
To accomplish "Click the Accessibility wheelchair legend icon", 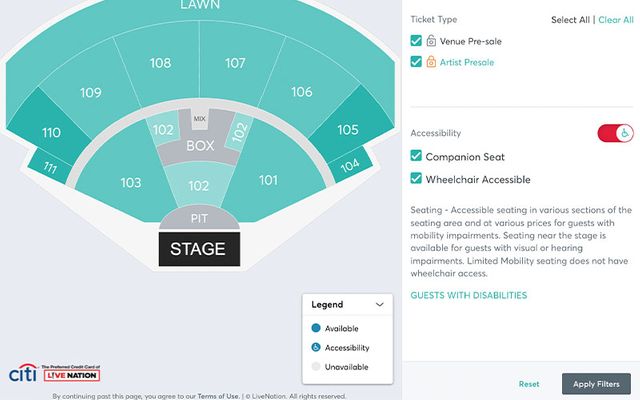I will 316,347.
